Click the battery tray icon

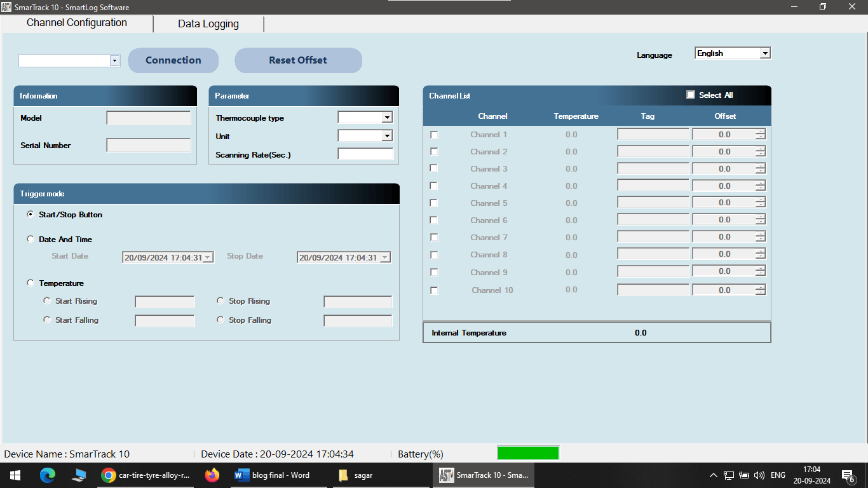click(x=744, y=475)
